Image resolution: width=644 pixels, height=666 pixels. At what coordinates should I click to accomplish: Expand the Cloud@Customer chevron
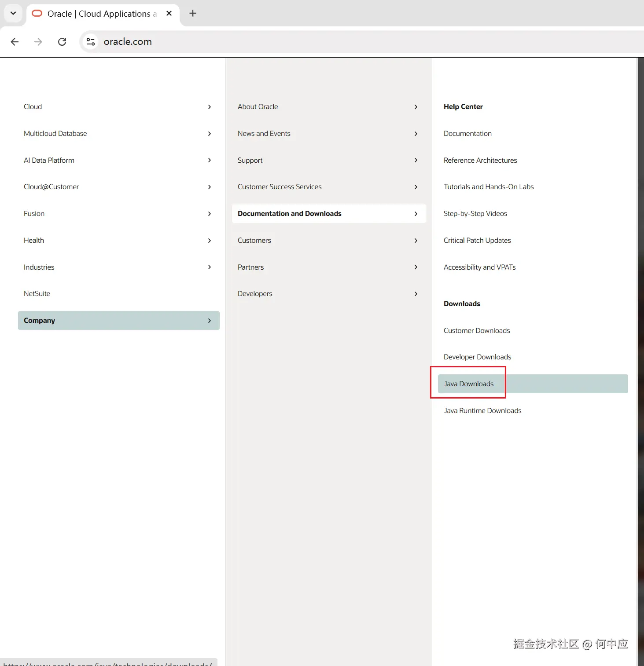210,187
